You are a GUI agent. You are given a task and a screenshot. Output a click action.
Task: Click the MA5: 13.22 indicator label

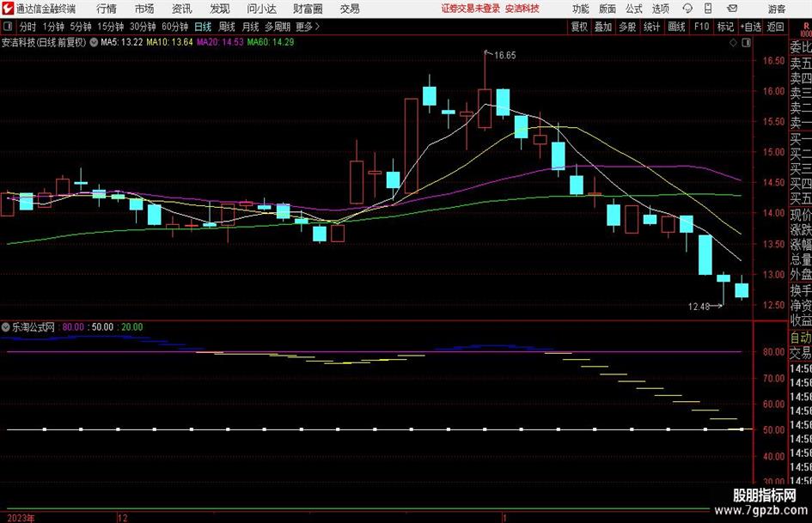pyautogui.click(x=122, y=42)
